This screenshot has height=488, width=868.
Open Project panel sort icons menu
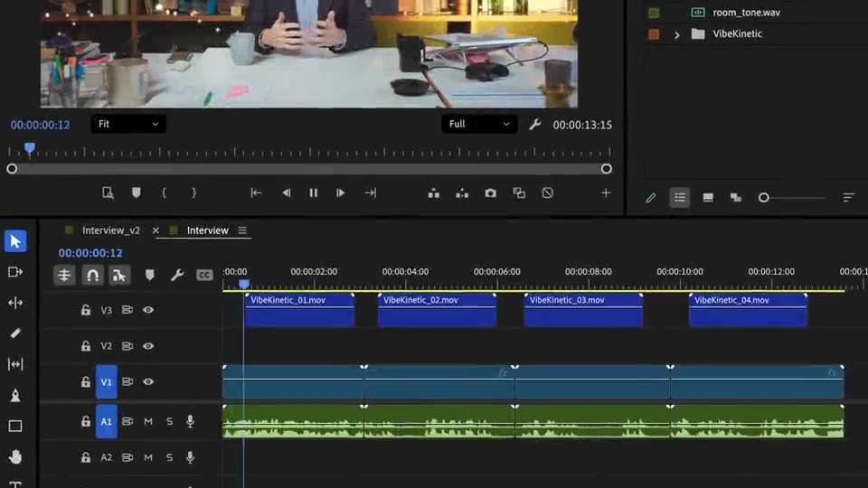(848, 198)
